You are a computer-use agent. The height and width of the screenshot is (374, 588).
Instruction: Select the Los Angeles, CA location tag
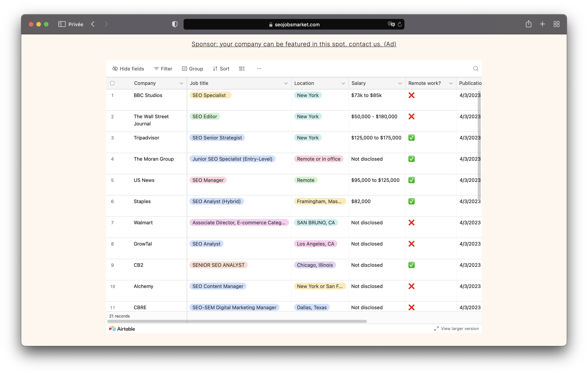click(315, 244)
